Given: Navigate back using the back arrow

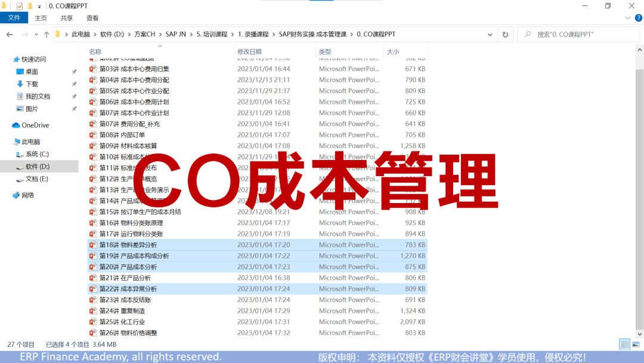Looking at the screenshot, I should click(10, 35).
